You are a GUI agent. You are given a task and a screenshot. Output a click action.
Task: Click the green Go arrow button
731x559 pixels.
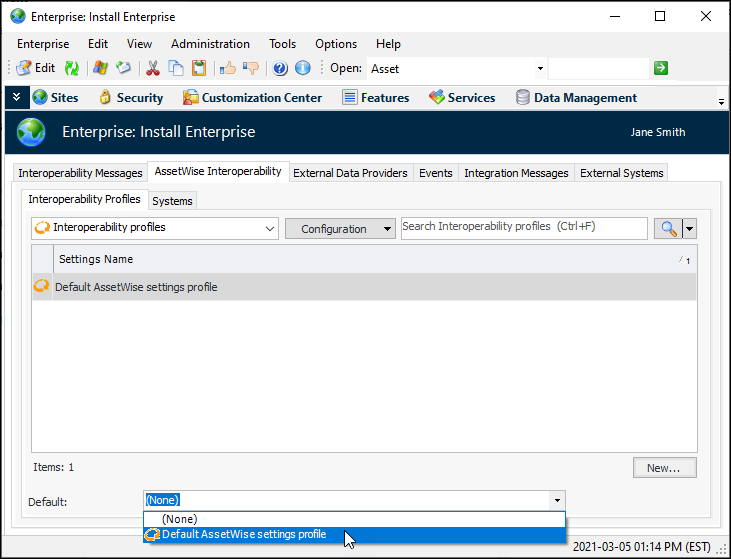(661, 68)
